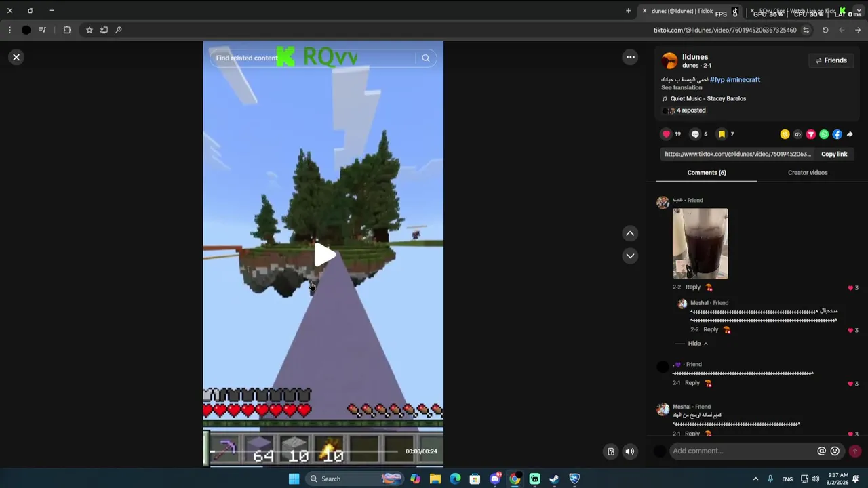Open the media controls toolbar icon

point(43,30)
